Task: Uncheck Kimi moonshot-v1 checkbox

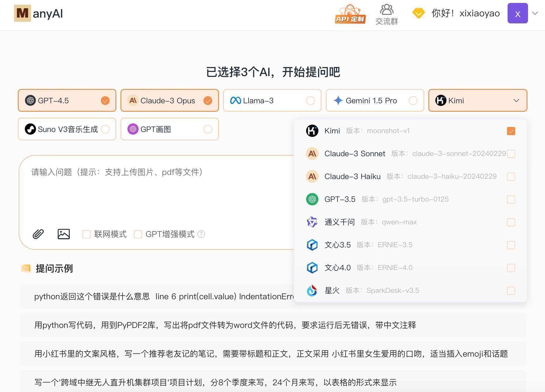Action: (x=511, y=131)
